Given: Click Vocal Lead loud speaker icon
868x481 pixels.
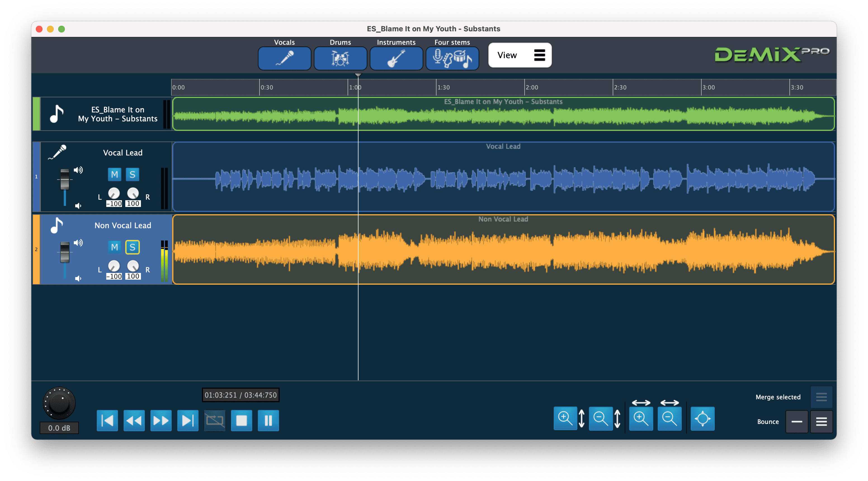Looking at the screenshot, I should (78, 170).
